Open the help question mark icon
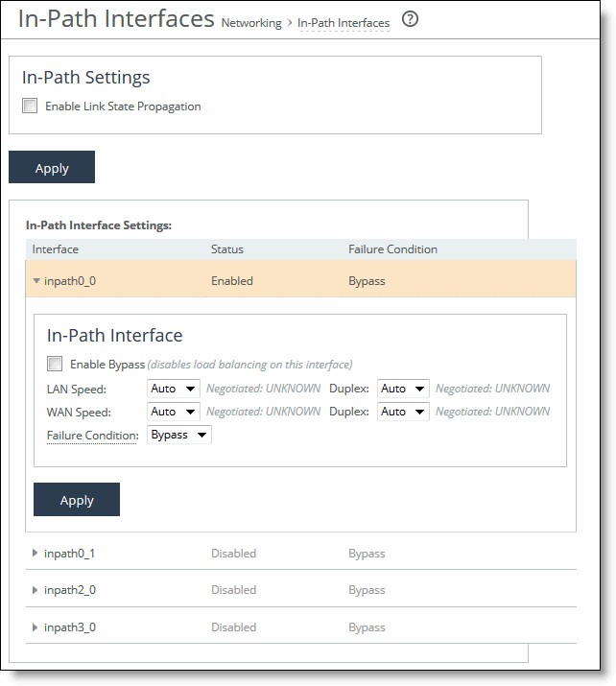Viewport: 616px width, 686px height. (410, 19)
